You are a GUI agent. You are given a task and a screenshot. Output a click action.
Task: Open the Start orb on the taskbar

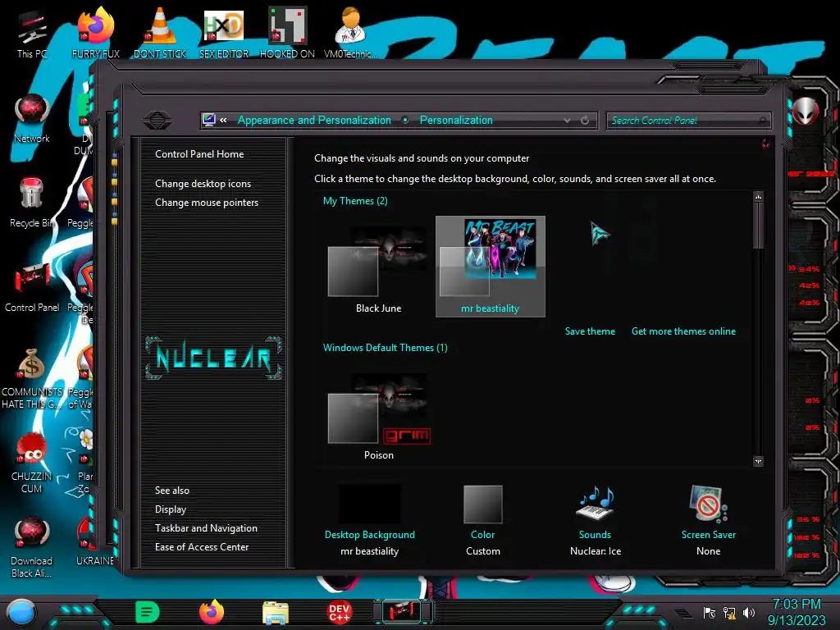coord(21,612)
